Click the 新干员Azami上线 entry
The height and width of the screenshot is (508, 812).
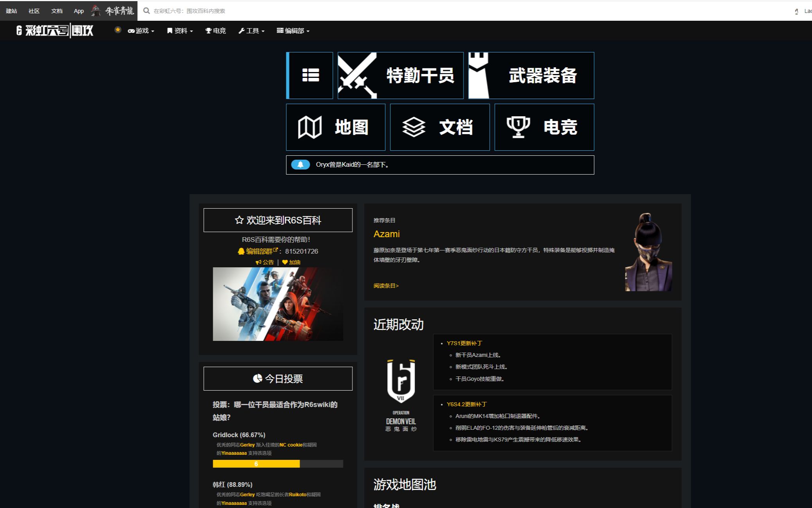coord(478,355)
